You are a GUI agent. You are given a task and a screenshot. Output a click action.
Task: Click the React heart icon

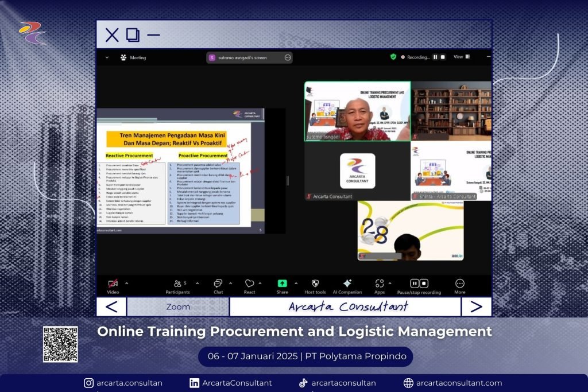[x=249, y=284]
